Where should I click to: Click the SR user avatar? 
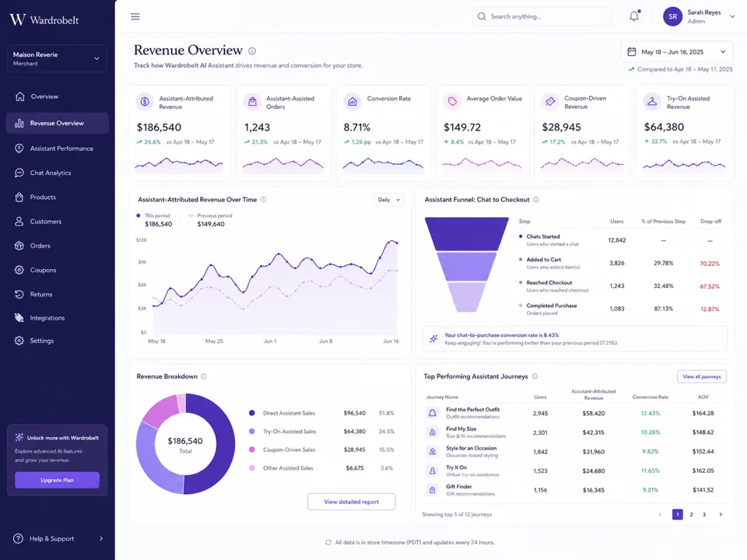(672, 16)
